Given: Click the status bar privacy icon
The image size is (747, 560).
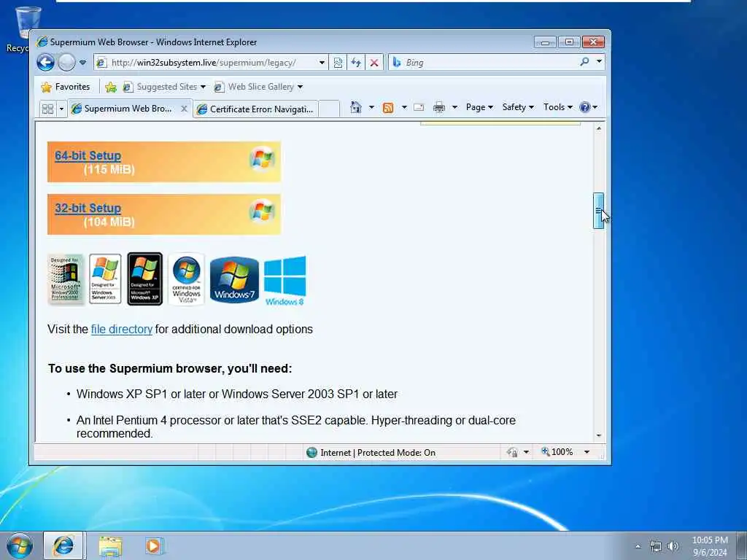Looking at the screenshot, I should coord(512,452).
